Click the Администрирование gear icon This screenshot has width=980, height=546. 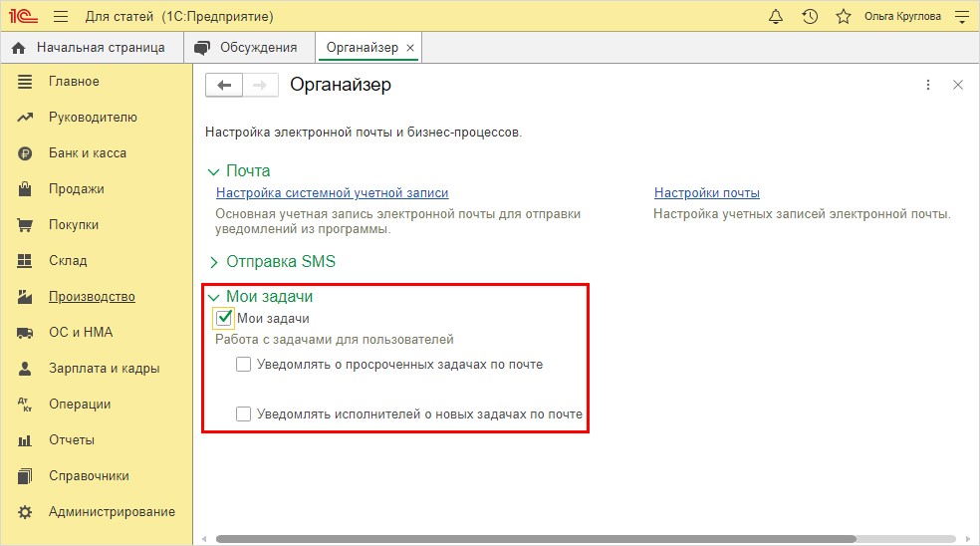coord(25,512)
